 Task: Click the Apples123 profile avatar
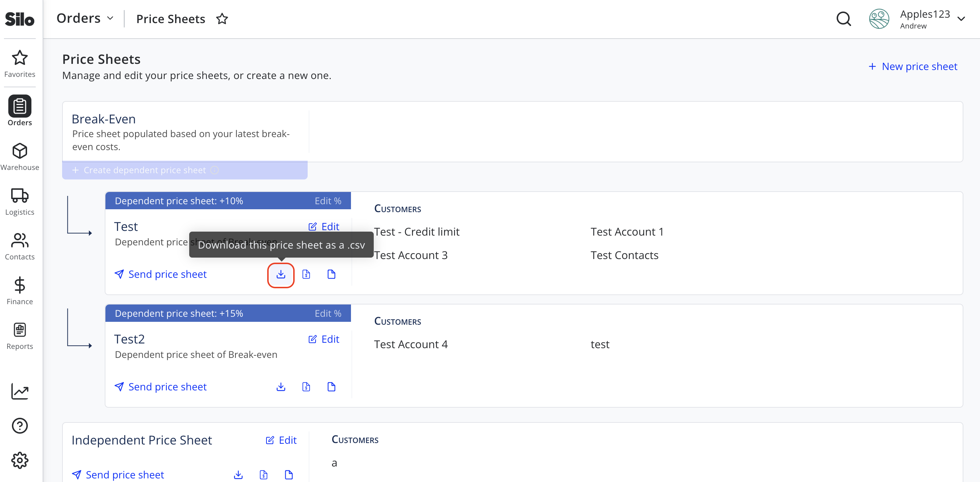[879, 19]
